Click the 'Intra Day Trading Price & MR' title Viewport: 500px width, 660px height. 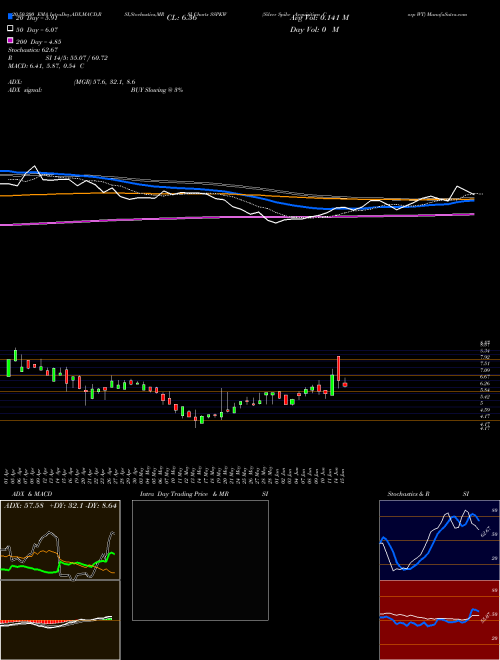(184, 494)
